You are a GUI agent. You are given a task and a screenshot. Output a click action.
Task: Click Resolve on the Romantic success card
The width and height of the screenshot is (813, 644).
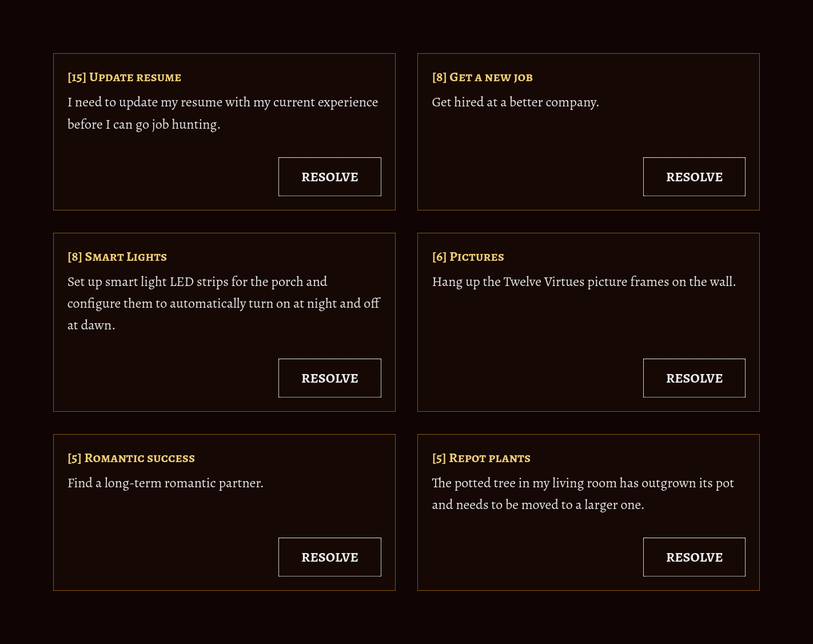click(330, 557)
